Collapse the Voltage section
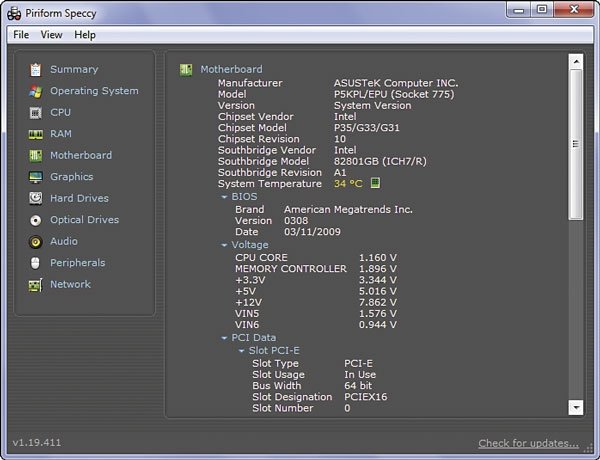The image size is (600, 460). 224,245
